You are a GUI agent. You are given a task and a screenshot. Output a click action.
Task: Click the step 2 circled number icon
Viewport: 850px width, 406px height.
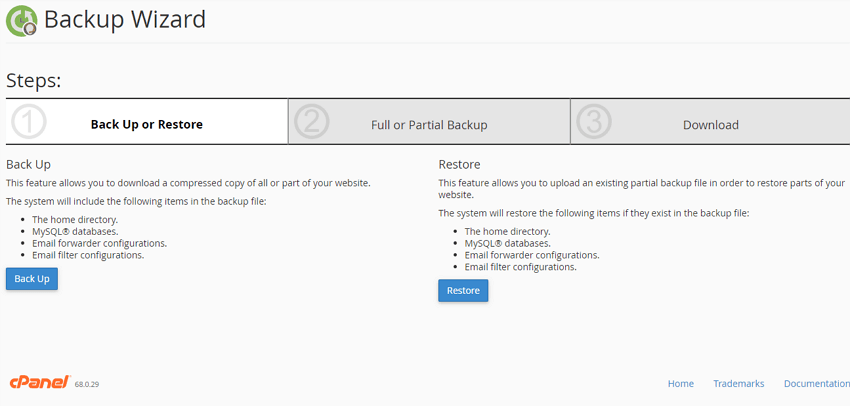(312, 122)
